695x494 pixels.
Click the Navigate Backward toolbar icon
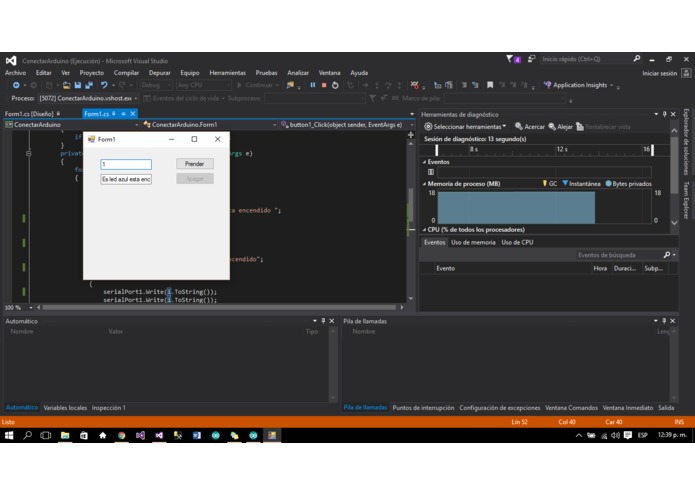(x=16, y=85)
